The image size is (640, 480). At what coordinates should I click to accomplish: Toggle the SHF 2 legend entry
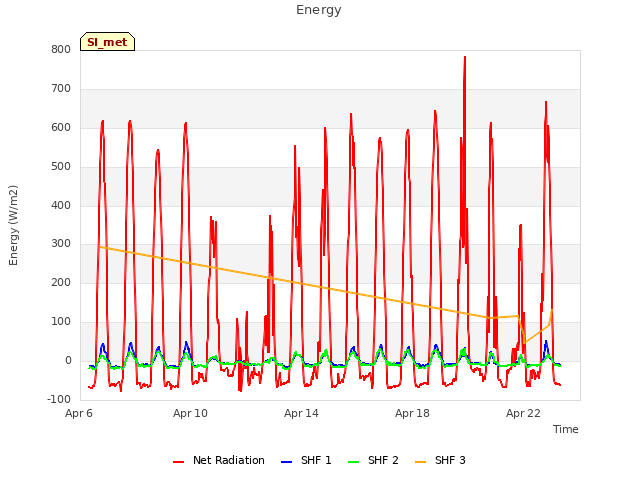pos(373,460)
